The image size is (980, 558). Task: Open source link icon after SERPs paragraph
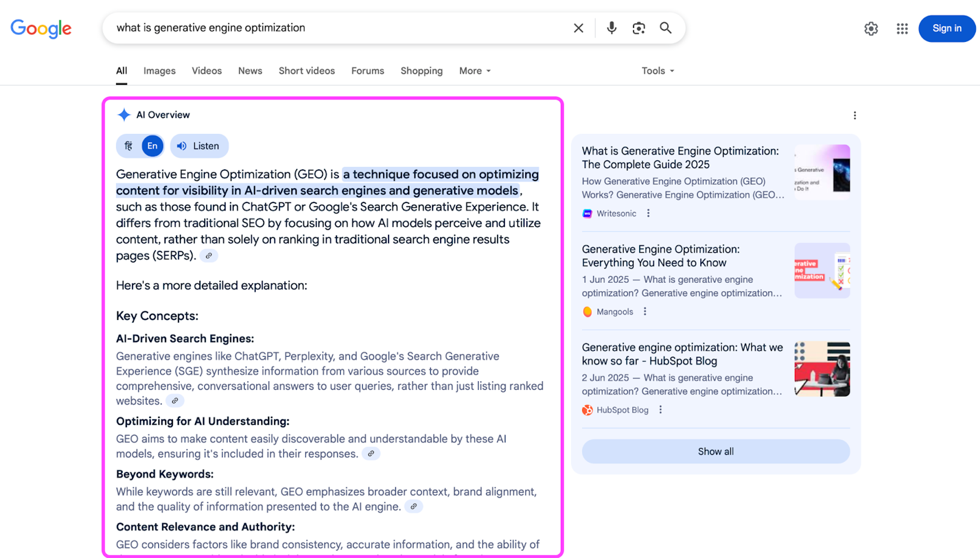[209, 256]
